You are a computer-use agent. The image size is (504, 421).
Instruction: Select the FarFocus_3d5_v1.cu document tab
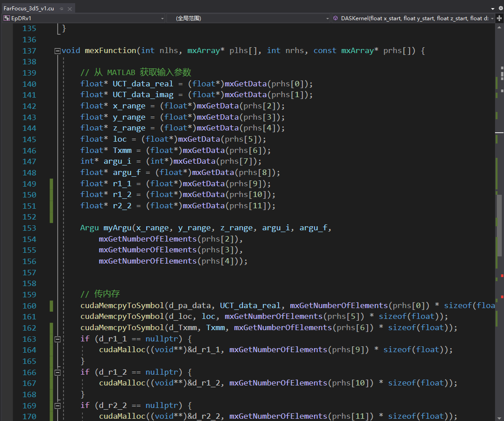pyautogui.click(x=29, y=9)
